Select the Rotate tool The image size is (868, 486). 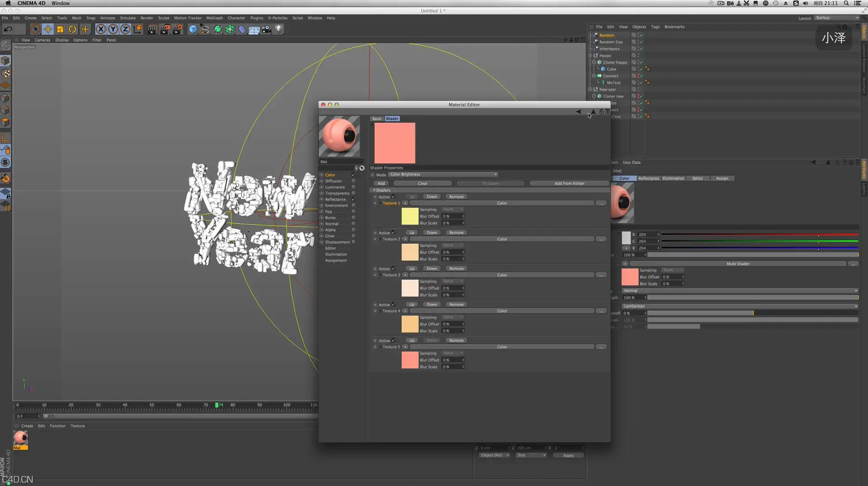pyautogui.click(x=72, y=29)
